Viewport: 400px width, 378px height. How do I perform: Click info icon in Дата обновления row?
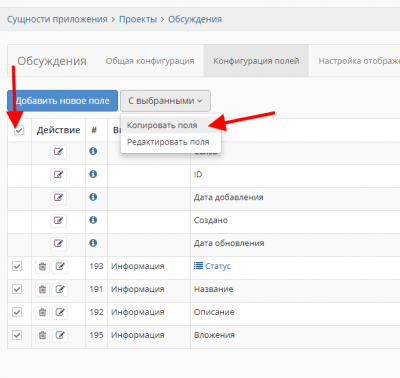pos(93,243)
